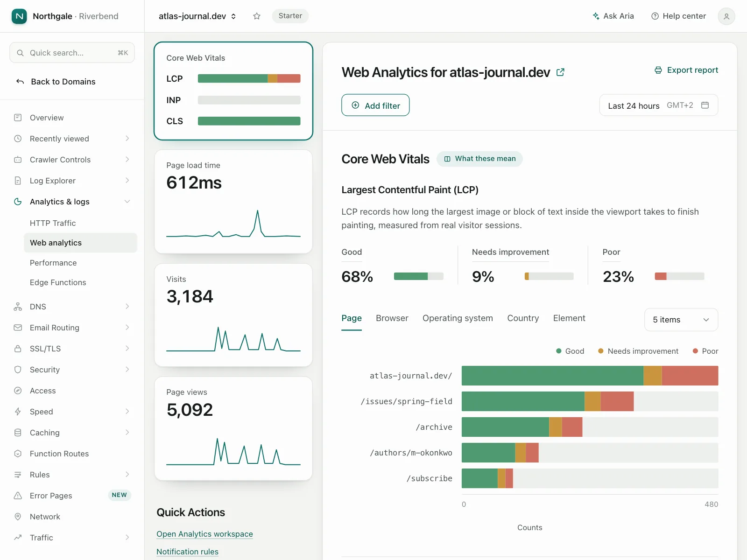
Task: Collapse the Analytics & logs section chevron
Action: [127, 202]
